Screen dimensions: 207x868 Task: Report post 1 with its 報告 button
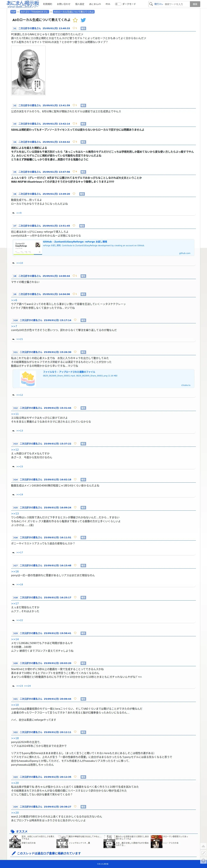(x=83, y=28)
